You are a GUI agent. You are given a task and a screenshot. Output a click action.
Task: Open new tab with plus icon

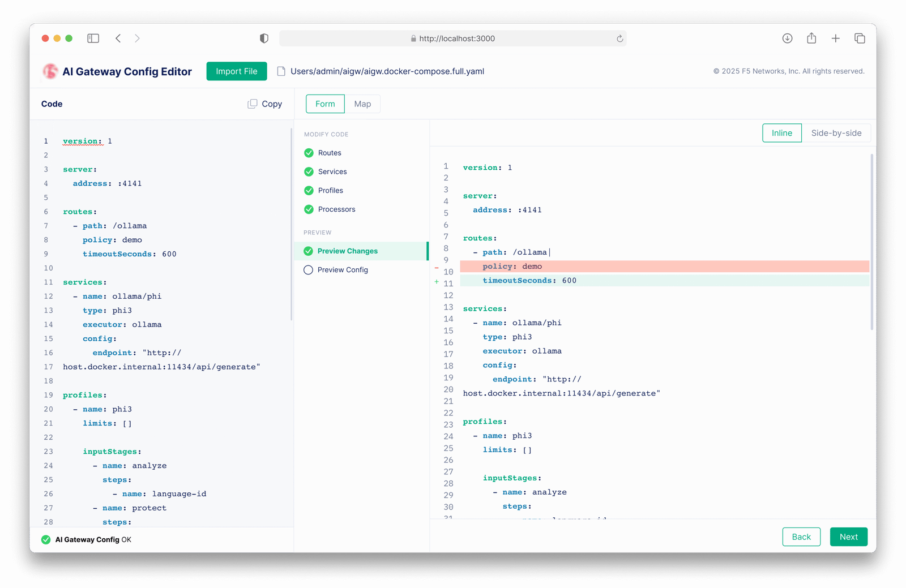tap(835, 38)
